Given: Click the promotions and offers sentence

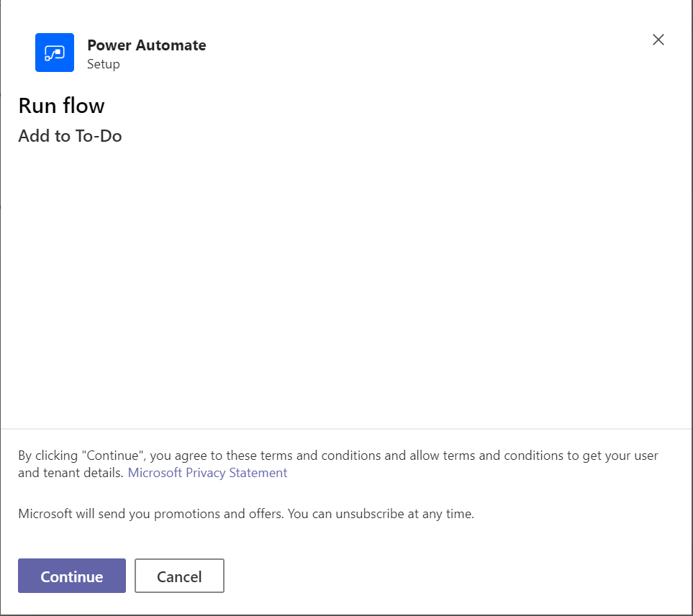Looking at the screenshot, I should tap(245, 514).
